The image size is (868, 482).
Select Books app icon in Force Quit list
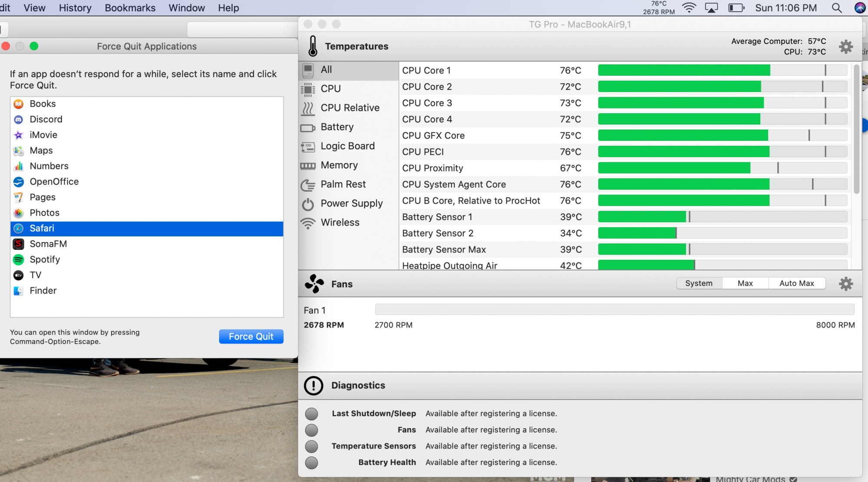(18, 104)
